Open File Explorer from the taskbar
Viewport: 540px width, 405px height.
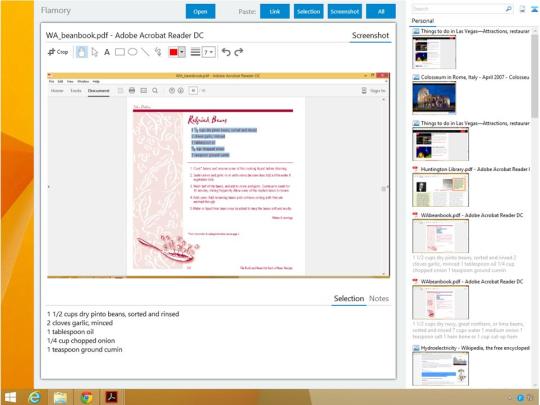pos(61,397)
